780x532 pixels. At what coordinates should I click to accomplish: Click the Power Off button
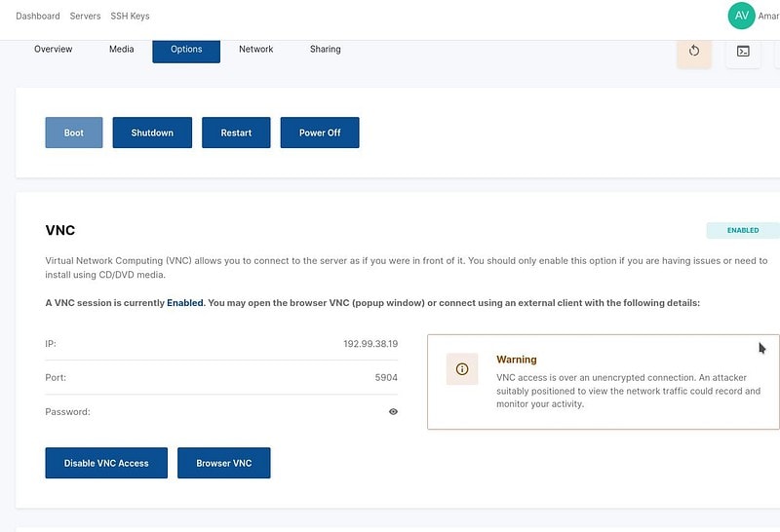pos(320,133)
